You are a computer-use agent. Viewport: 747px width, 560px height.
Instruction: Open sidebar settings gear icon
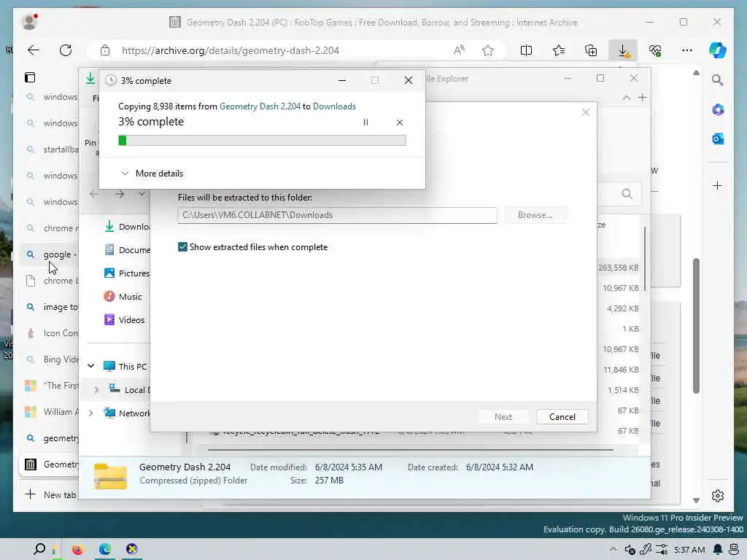[x=718, y=496]
